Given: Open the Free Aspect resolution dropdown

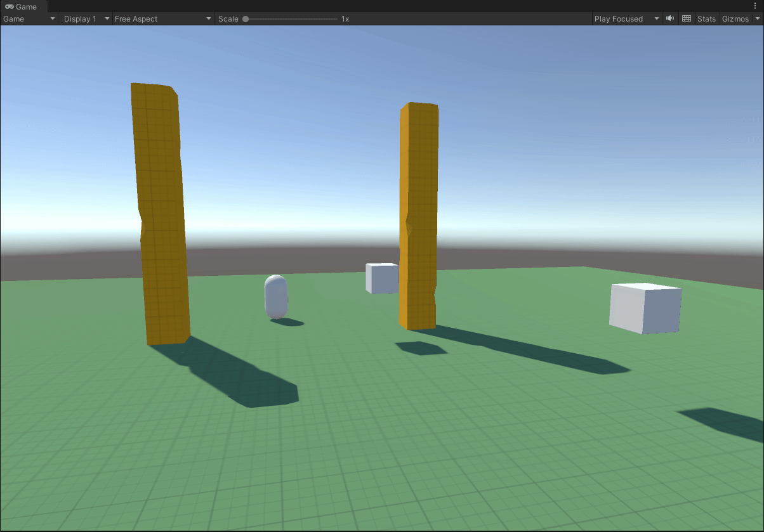Looking at the screenshot, I should pyautogui.click(x=162, y=18).
